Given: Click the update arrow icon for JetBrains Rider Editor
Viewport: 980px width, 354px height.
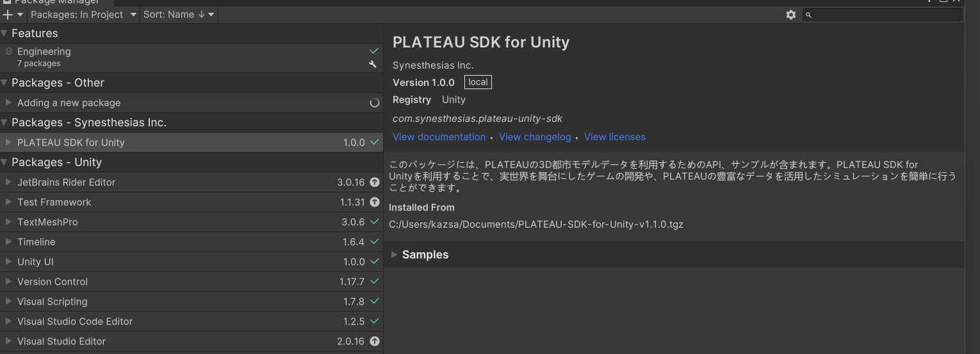Looking at the screenshot, I should coord(375,182).
